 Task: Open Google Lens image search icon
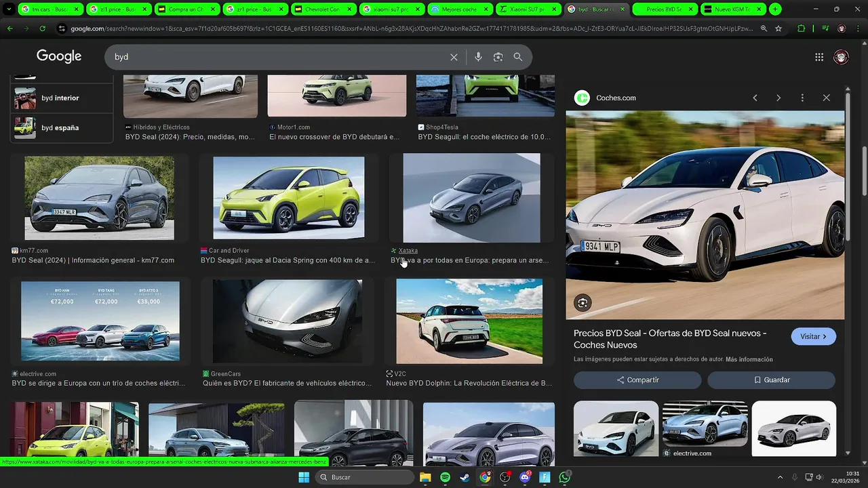point(498,57)
